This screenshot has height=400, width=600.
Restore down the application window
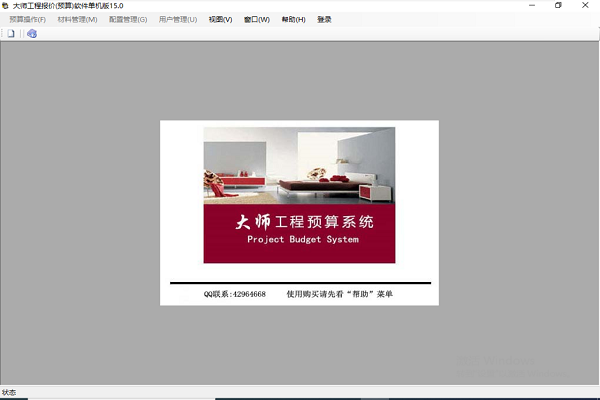558,5
